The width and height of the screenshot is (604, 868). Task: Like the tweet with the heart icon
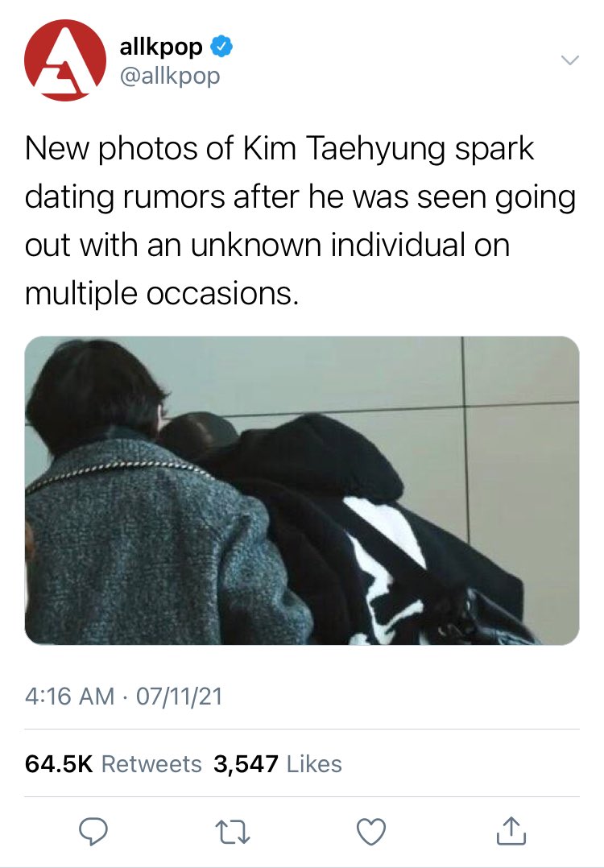[x=371, y=832]
